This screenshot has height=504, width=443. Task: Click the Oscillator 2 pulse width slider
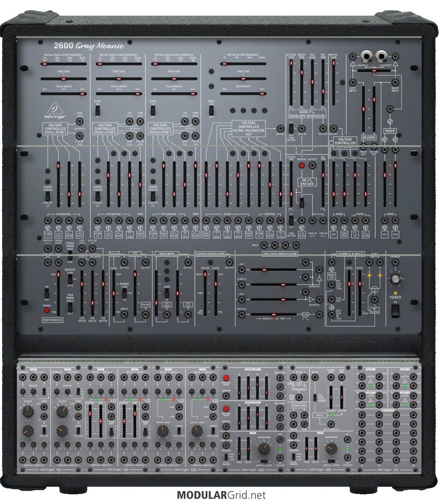pyautogui.click(x=119, y=94)
